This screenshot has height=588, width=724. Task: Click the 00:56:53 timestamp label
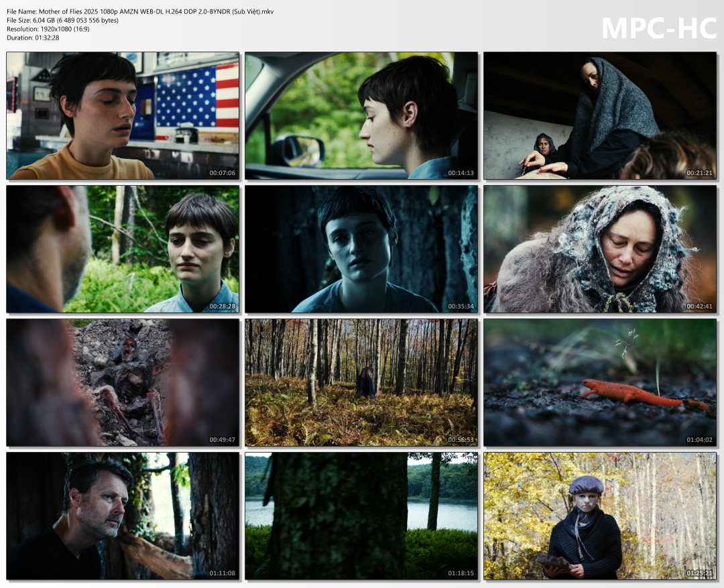[461, 440]
